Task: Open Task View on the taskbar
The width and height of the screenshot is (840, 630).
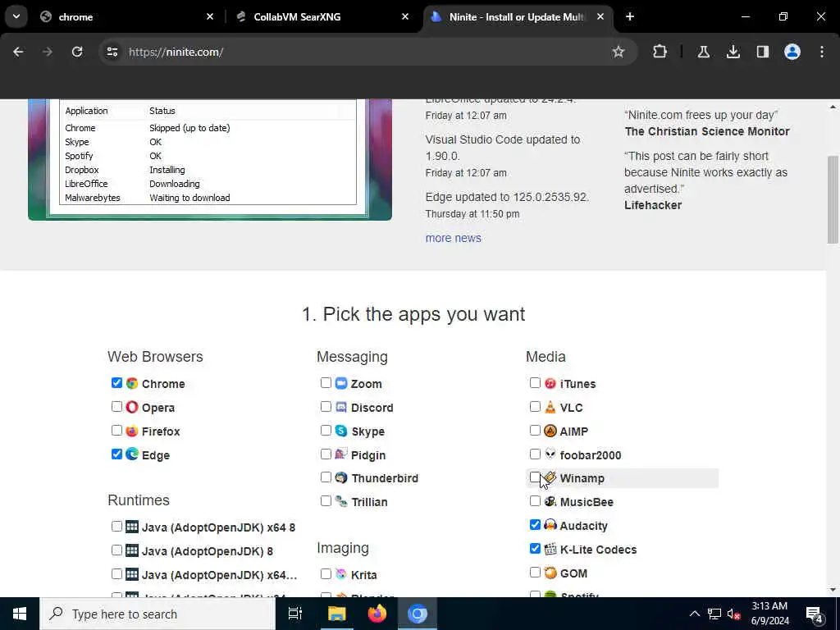Action: [295, 614]
